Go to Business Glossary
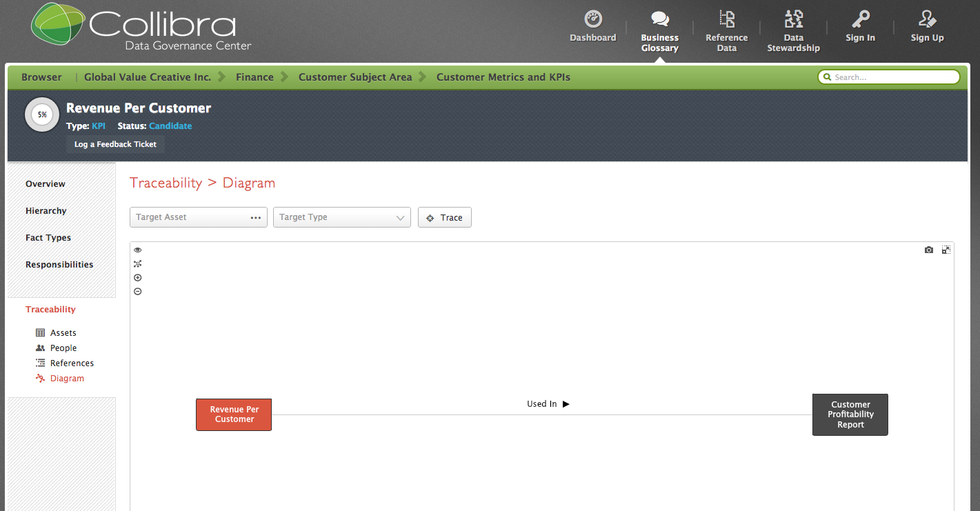This screenshot has height=511, width=980. coord(660,32)
